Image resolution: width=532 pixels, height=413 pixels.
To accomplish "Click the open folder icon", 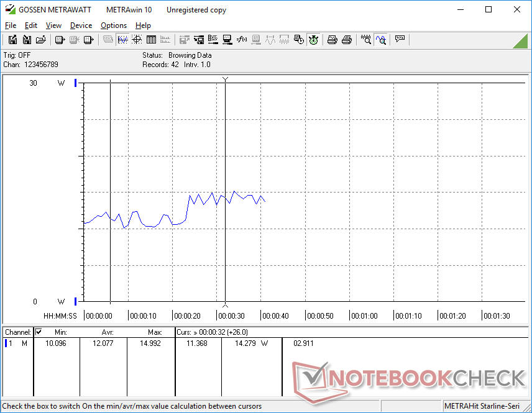I will pos(41,40).
